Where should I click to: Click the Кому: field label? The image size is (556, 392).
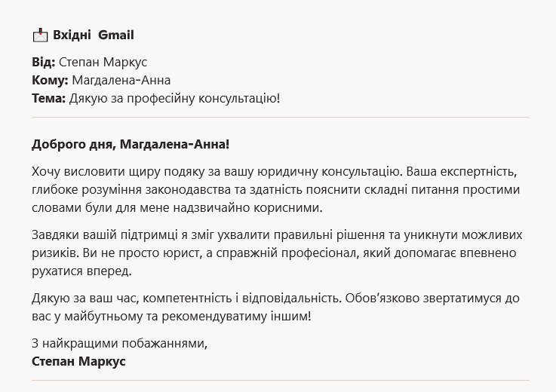[x=50, y=80]
